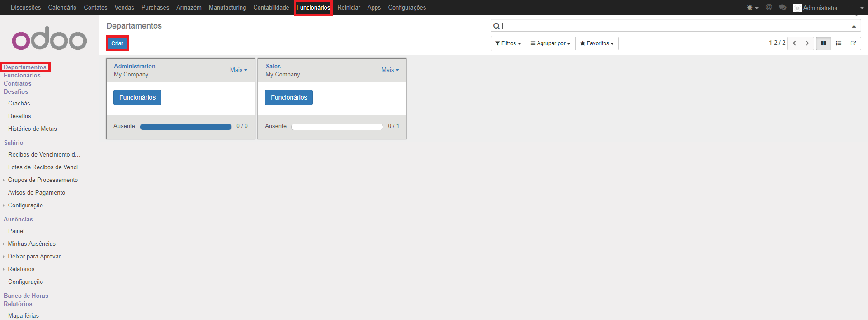
Task: Open the conversations chat bubble icon
Action: (x=783, y=7)
